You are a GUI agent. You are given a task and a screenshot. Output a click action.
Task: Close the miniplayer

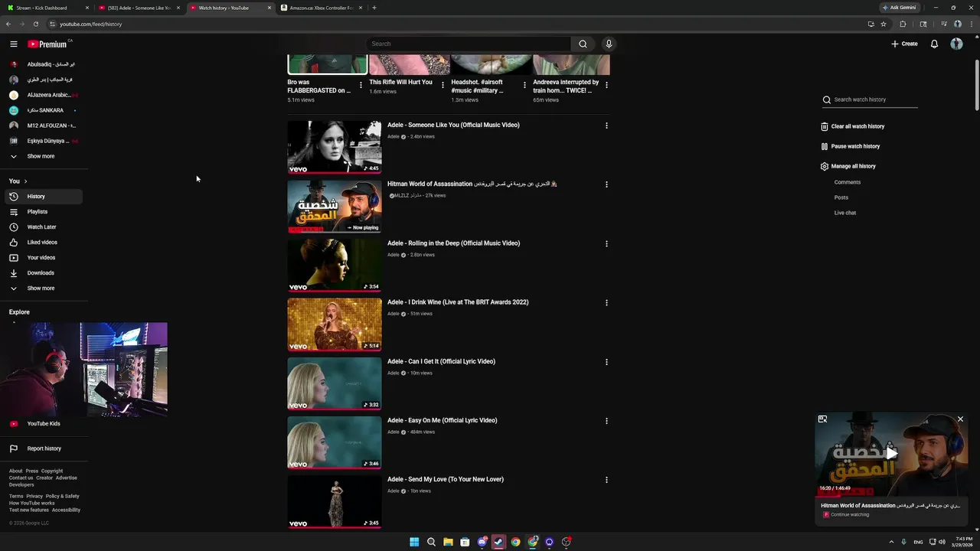(x=960, y=419)
